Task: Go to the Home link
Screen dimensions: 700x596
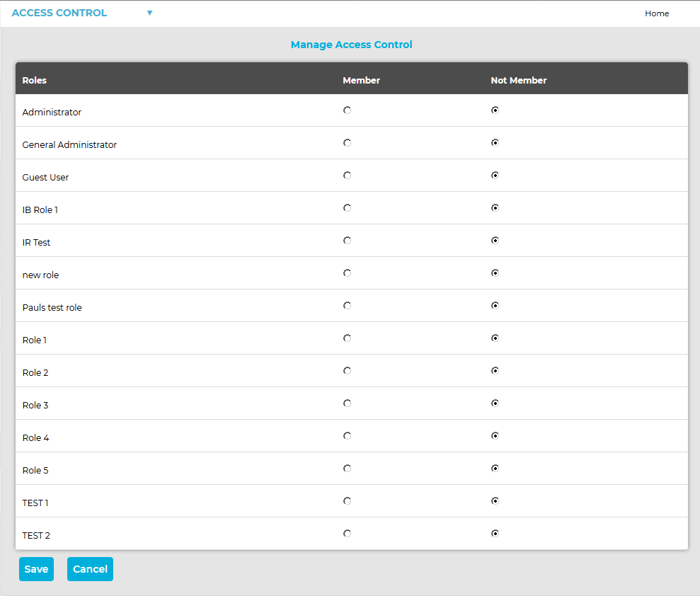Action: coord(657,13)
